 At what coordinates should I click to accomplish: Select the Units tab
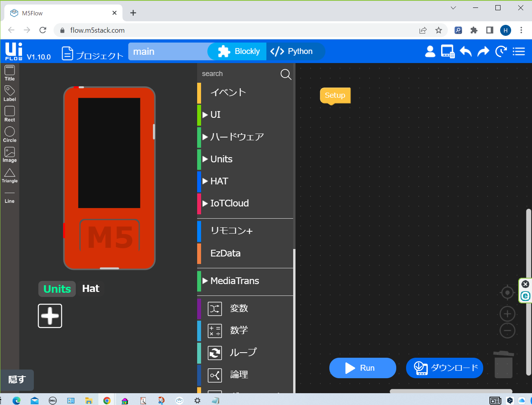point(57,289)
